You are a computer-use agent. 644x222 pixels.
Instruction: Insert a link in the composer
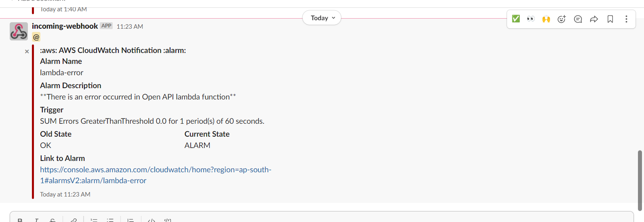(73, 220)
